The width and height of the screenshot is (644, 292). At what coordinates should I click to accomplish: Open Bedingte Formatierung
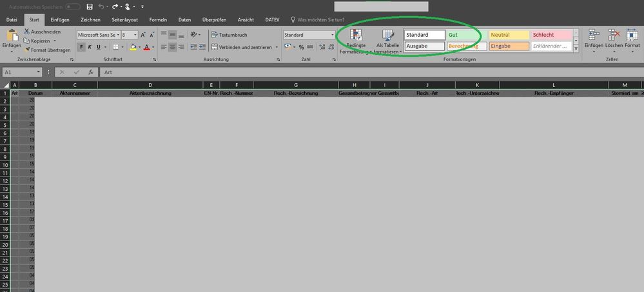pyautogui.click(x=355, y=40)
